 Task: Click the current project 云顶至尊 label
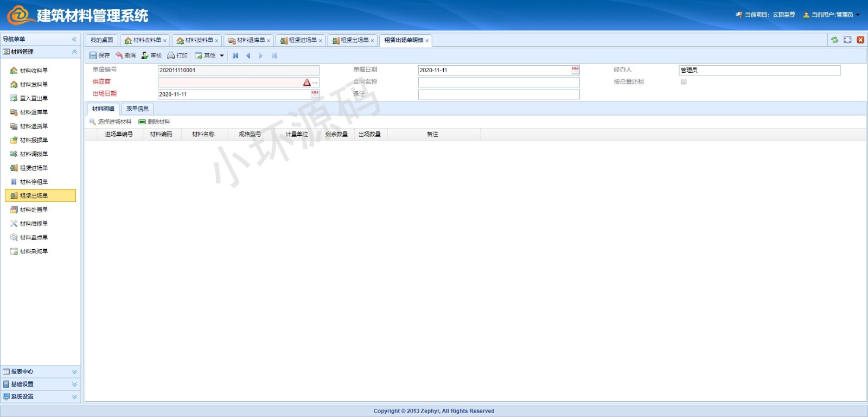coord(784,15)
